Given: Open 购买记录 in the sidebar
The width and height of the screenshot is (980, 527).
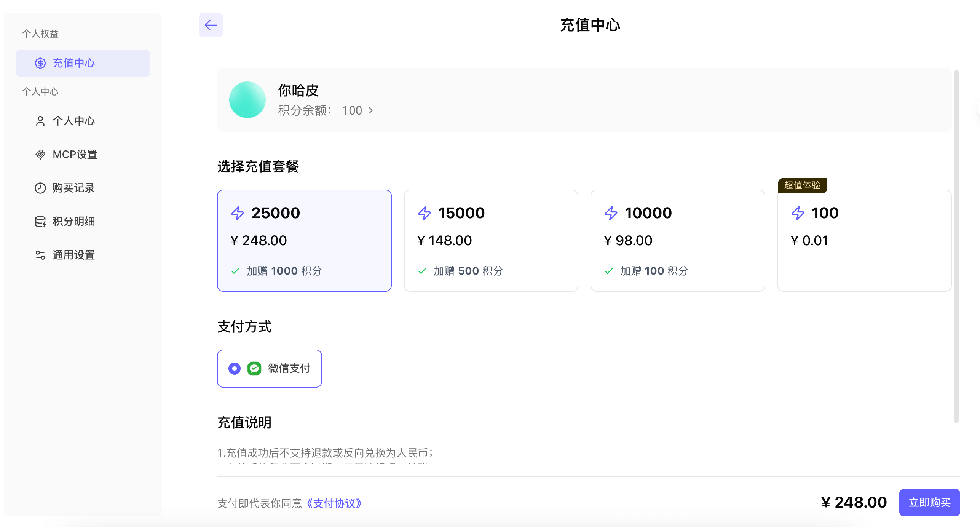Looking at the screenshot, I should click(x=73, y=188).
